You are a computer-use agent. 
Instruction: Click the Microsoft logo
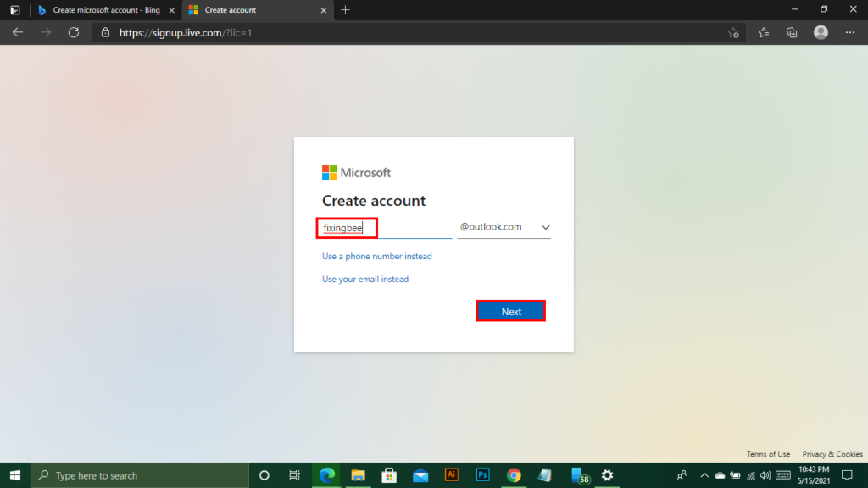[357, 173]
